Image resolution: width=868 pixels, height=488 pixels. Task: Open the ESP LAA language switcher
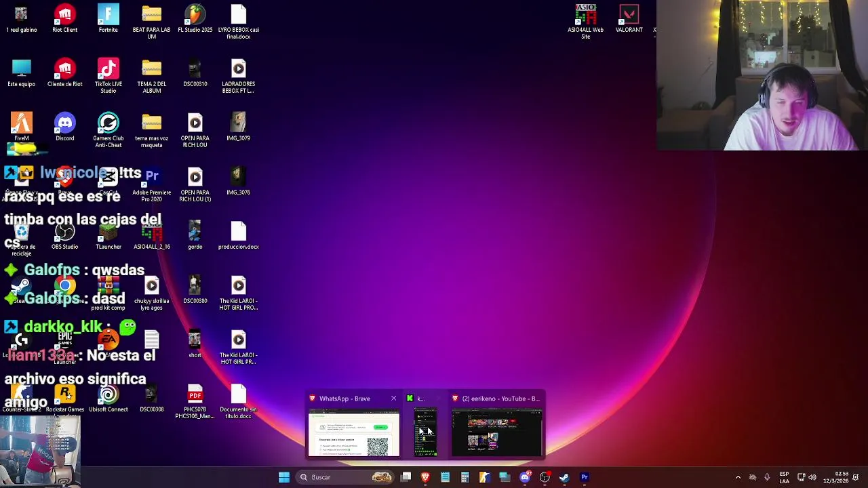784,477
